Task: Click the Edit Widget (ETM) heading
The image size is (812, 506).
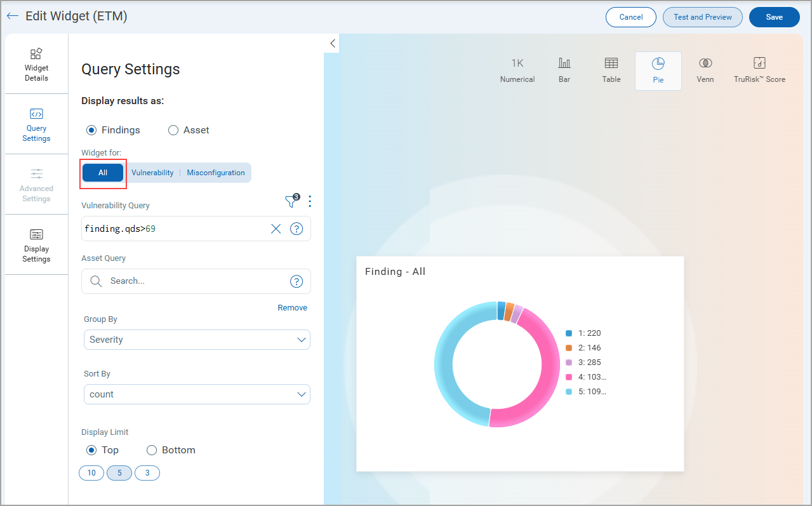Action: (76, 17)
